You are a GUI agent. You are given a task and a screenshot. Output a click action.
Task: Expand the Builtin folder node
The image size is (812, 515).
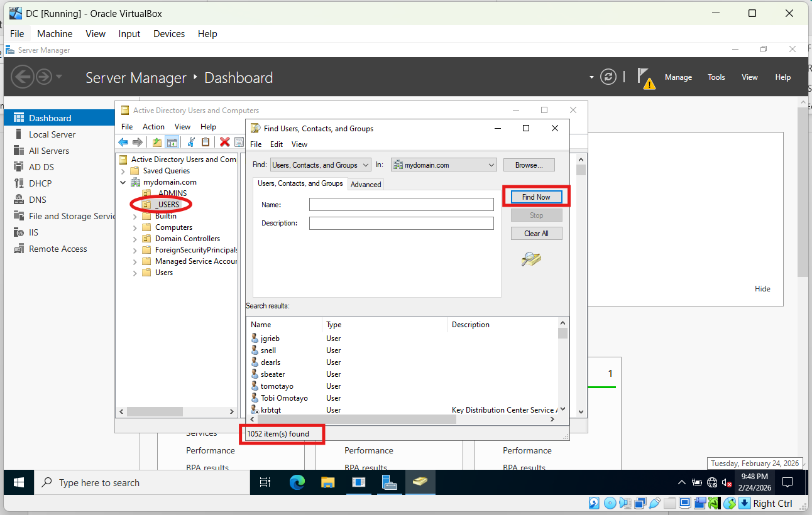click(134, 216)
